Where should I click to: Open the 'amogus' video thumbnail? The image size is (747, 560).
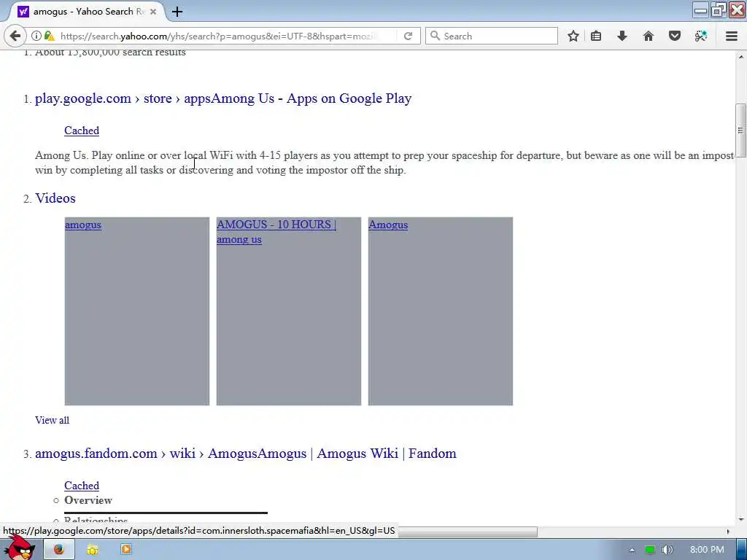136,311
